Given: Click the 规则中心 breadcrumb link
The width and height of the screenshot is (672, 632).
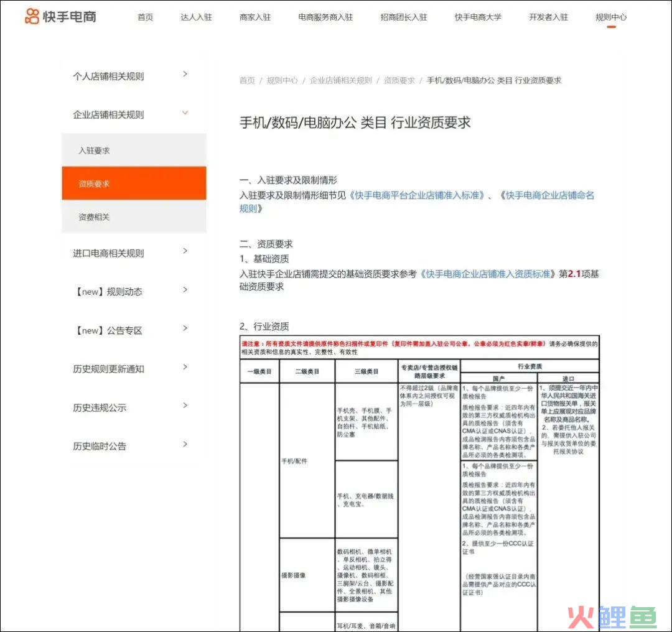Looking at the screenshot, I should coord(282,80).
